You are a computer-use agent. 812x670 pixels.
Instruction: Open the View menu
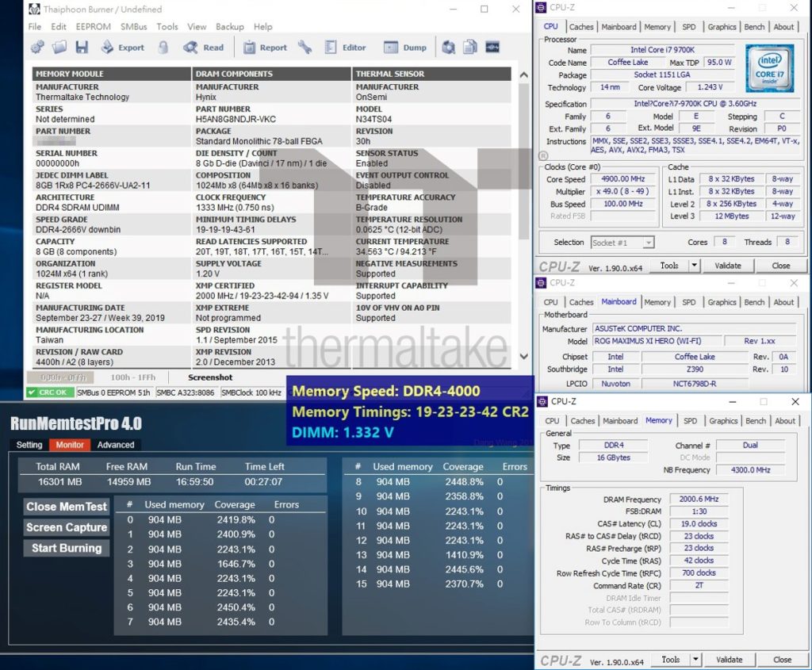point(197,26)
